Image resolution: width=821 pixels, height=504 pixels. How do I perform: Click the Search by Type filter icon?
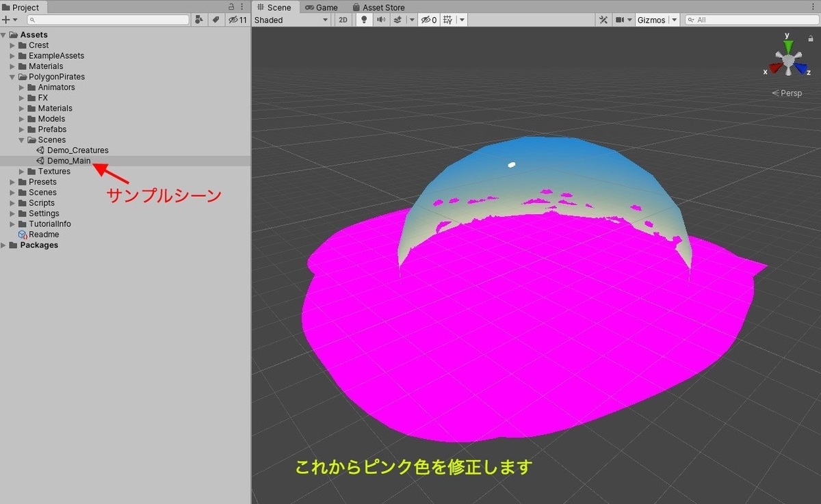point(199,20)
